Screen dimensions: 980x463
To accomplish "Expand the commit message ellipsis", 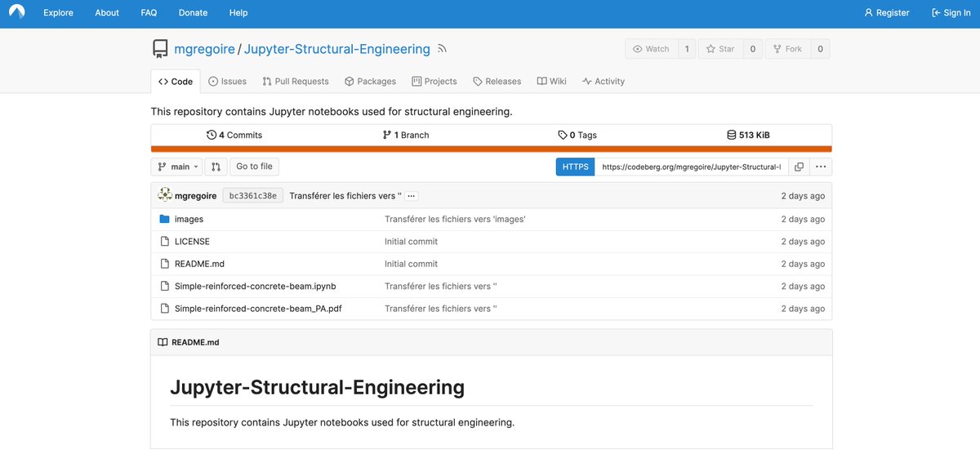I will point(411,196).
